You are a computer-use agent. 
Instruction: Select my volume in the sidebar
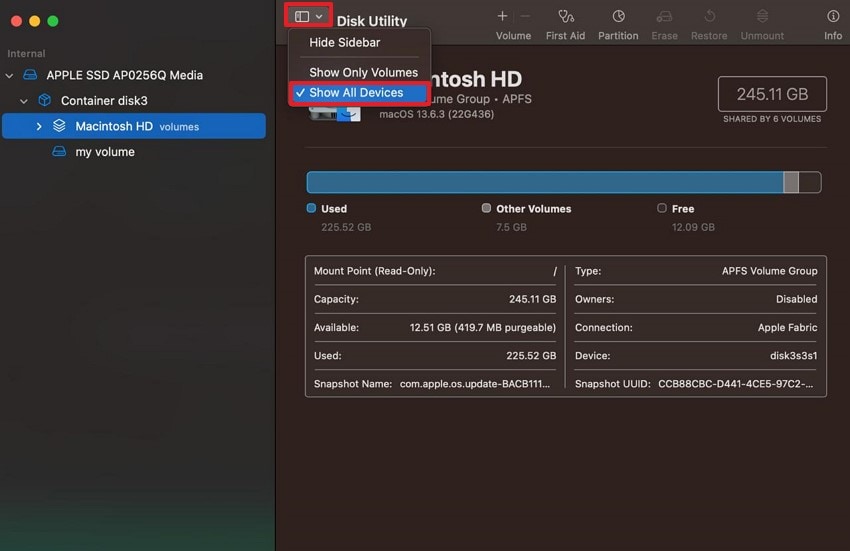pyautogui.click(x=105, y=152)
